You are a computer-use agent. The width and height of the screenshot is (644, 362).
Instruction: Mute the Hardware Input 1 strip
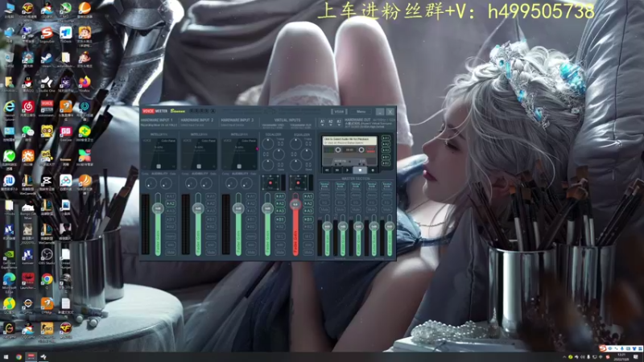point(171,252)
